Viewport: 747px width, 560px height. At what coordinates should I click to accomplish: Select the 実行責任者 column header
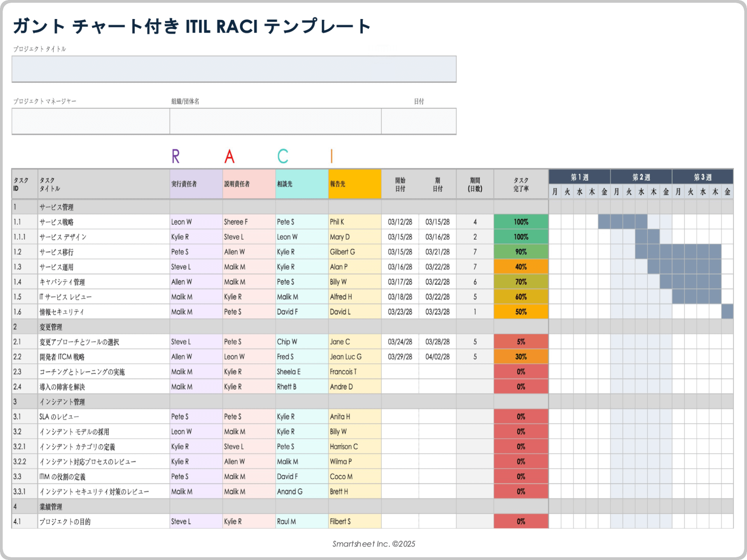tap(196, 184)
